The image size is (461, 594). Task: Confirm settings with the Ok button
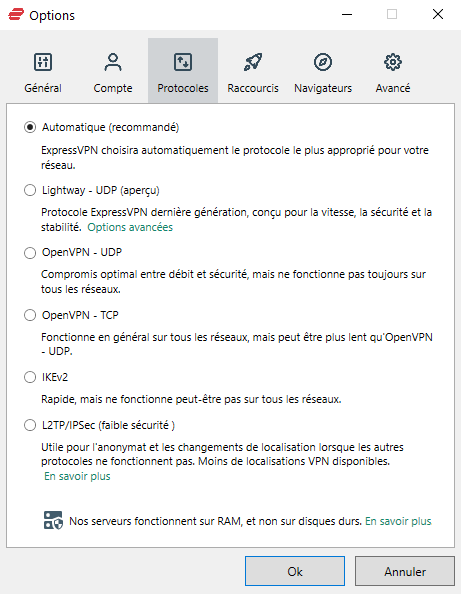coord(295,571)
